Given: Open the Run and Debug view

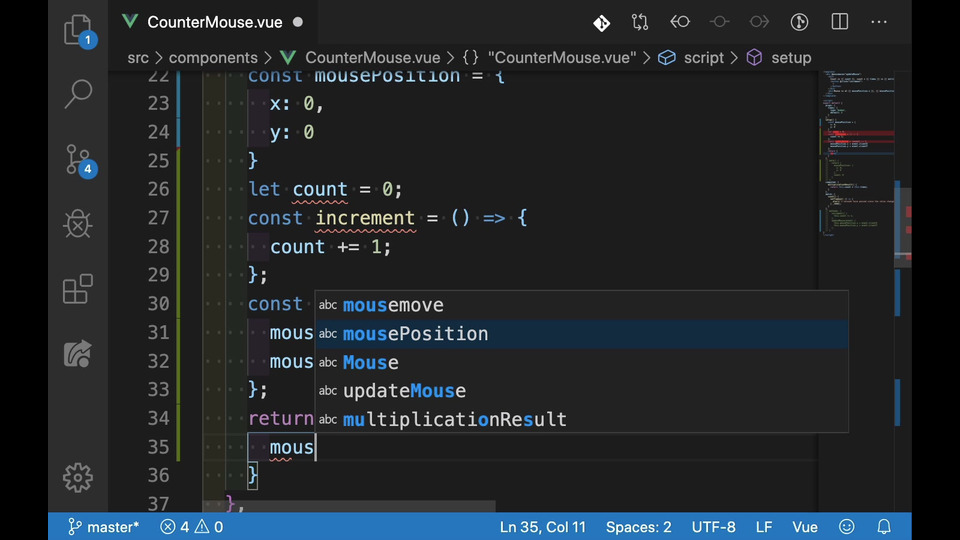Looking at the screenshot, I should (x=78, y=224).
